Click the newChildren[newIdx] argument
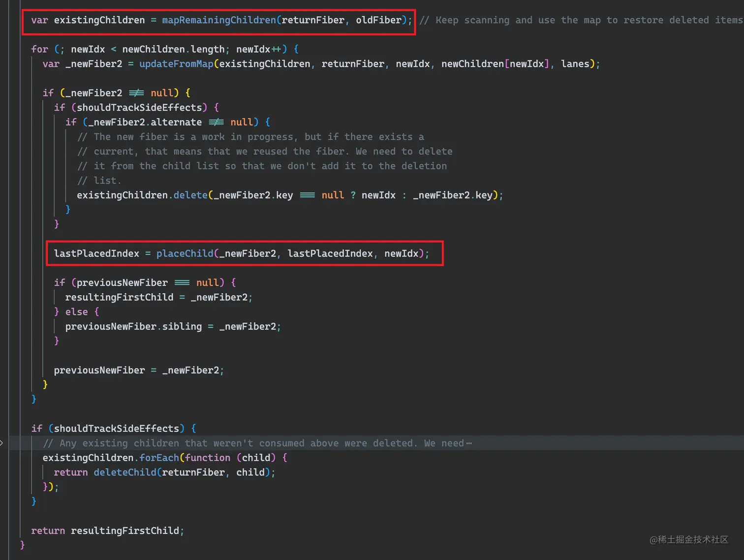The image size is (744, 560). click(x=495, y=64)
